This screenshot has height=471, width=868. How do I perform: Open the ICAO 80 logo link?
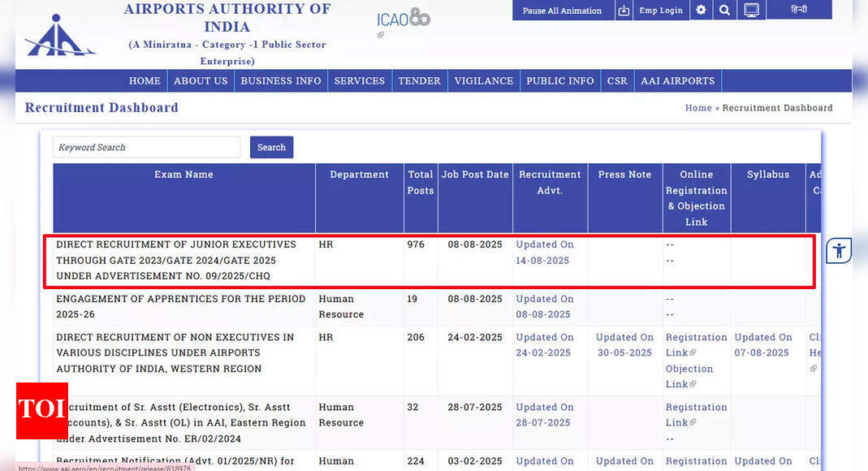click(x=404, y=19)
